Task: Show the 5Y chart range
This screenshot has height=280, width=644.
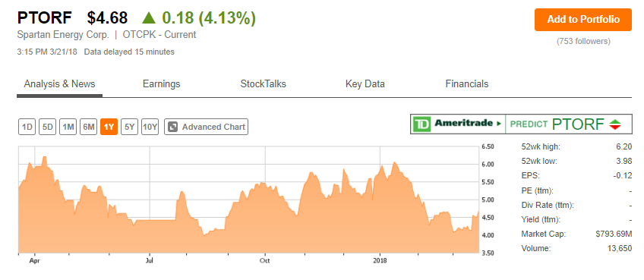Action: click(x=129, y=127)
